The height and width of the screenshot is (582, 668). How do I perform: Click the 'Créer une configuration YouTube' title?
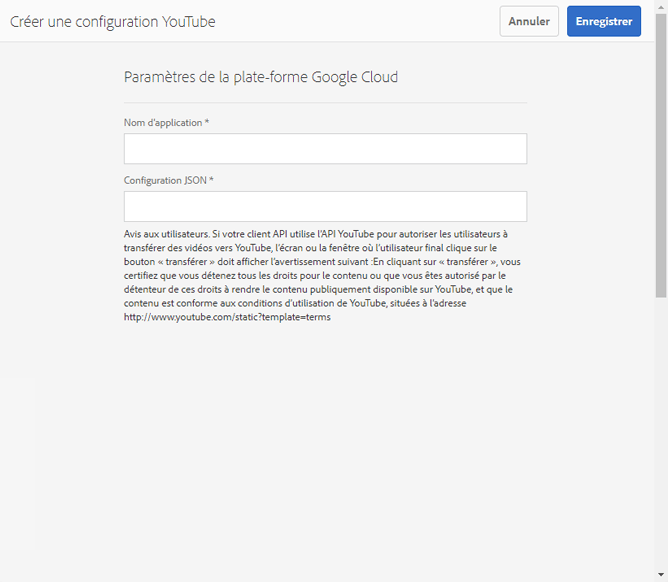[x=112, y=22]
